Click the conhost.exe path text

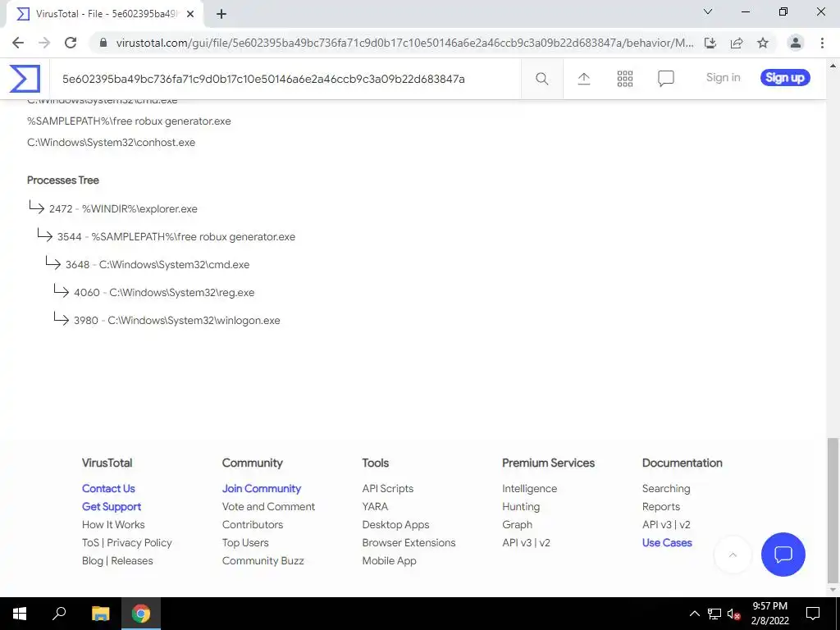[111, 143]
